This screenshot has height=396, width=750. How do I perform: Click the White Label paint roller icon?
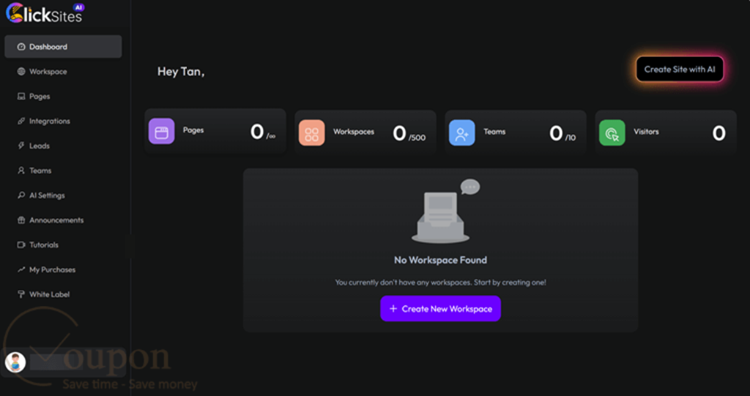click(x=21, y=295)
